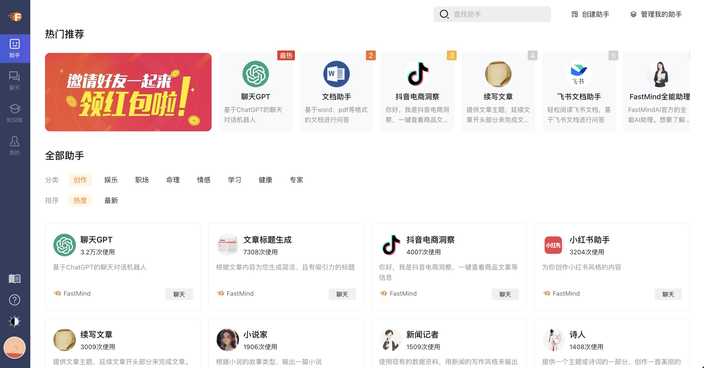
Task: Click the search magnifier icon
Action: 444,14
